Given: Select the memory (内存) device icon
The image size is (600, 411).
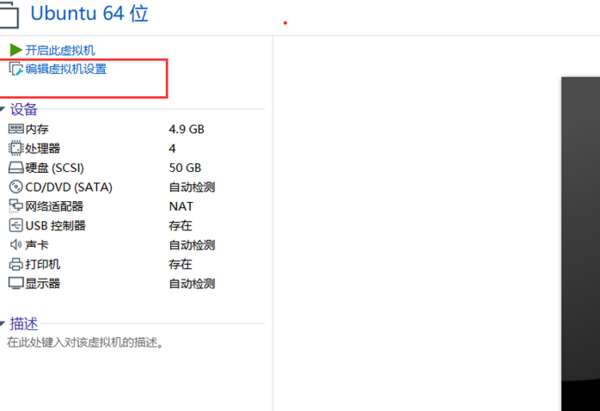Looking at the screenshot, I should pyautogui.click(x=16, y=129).
